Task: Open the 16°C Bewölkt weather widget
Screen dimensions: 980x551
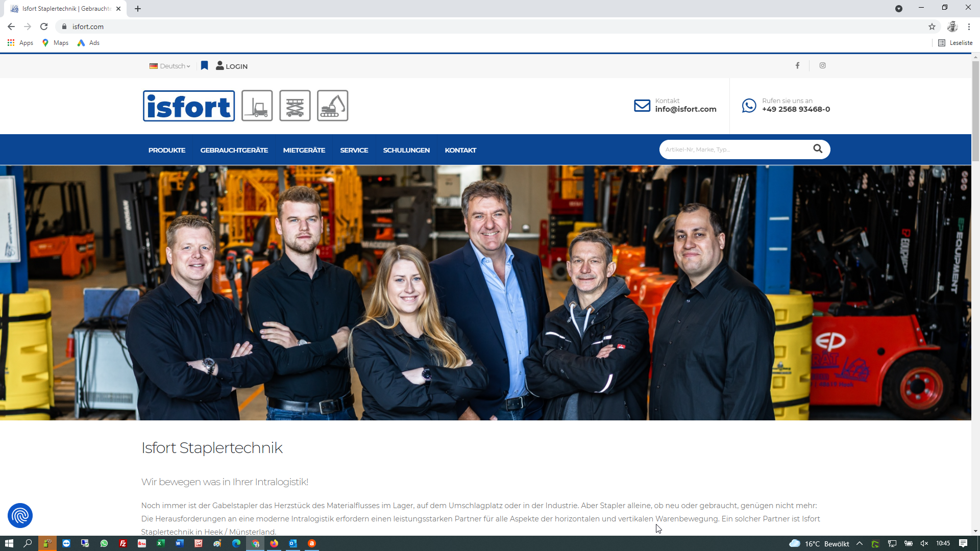Action: pyautogui.click(x=819, y=543)
